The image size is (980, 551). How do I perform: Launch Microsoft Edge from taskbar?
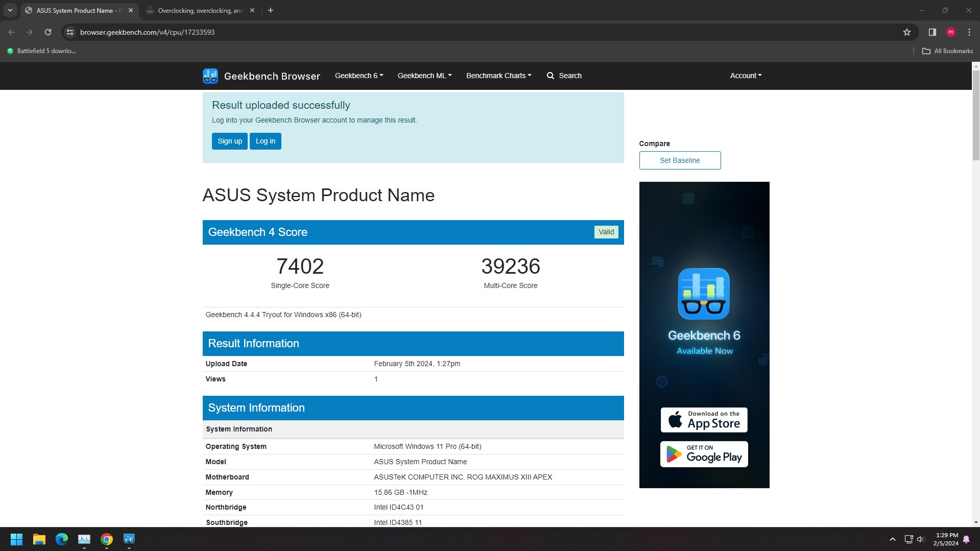point(62,539)
